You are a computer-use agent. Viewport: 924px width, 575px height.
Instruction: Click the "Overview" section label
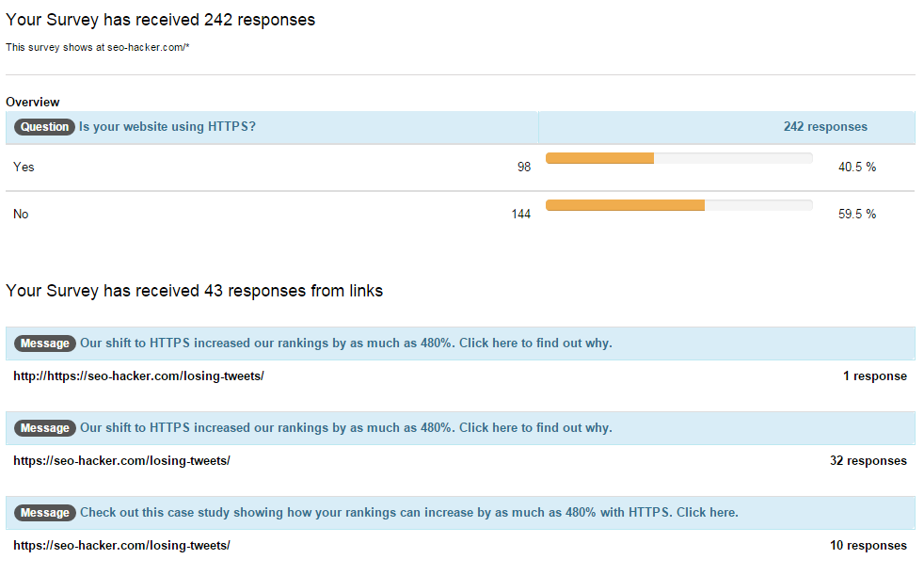(33, 102)
